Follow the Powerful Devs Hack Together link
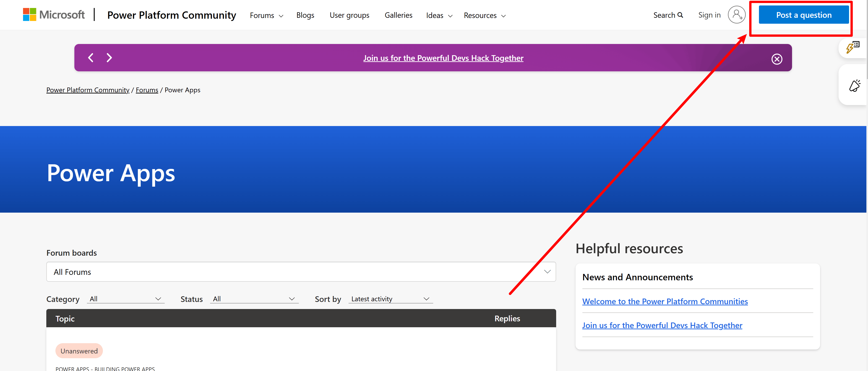Screen dimensions: 868x371 pyautogui.click(x=662, y=325)
